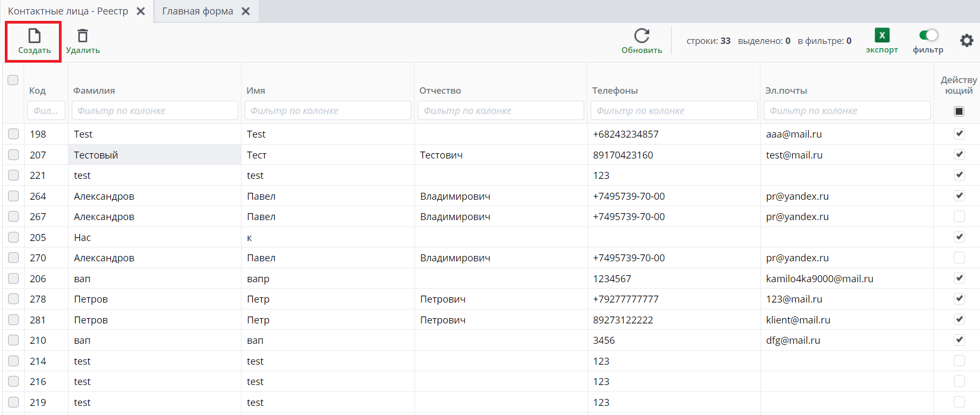Select the Контактные лица - Реестр tab
Image resolution: width=980 pixels, height=415 pixels.
pyautogui.click(x=68, y=11)
